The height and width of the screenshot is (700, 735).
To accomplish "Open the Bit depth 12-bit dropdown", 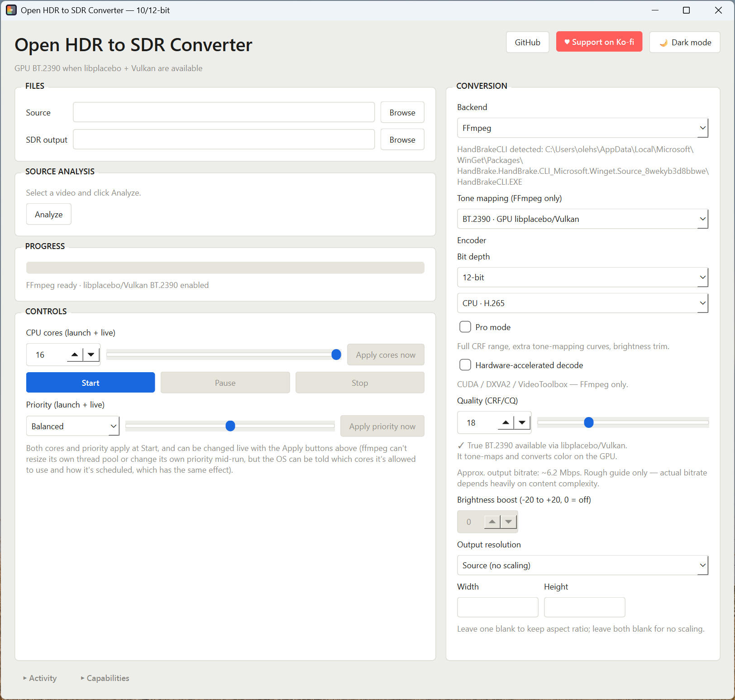I will coord(582,278).
